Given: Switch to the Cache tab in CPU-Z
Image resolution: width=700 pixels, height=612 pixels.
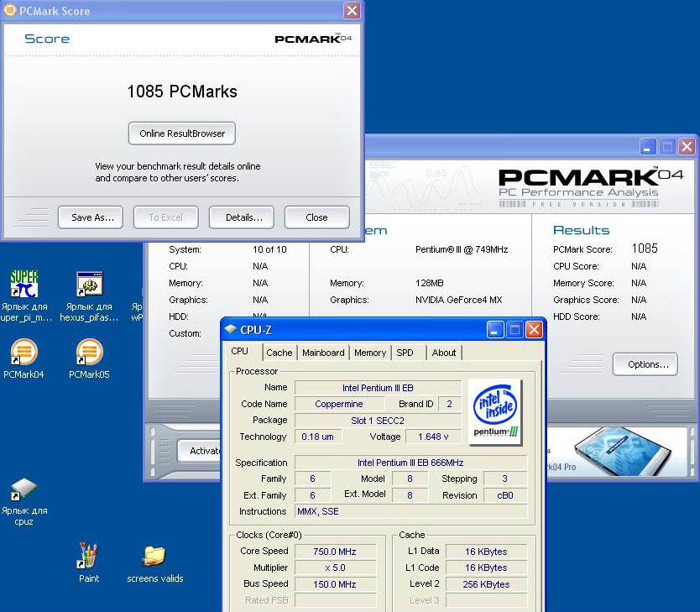Looking at the screenshot, I should click(x=279, y=353).
